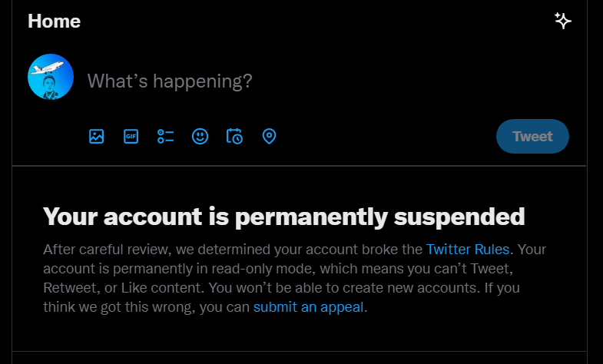Focus the "What's happening?" compose field
603x364 pixels.
(169, 81)
